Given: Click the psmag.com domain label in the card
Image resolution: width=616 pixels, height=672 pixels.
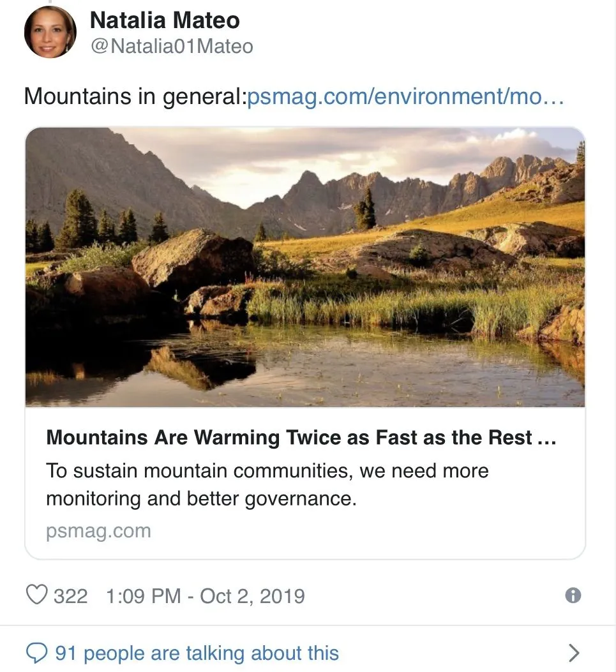Looking at the screenshot, I should pos(98,531).
